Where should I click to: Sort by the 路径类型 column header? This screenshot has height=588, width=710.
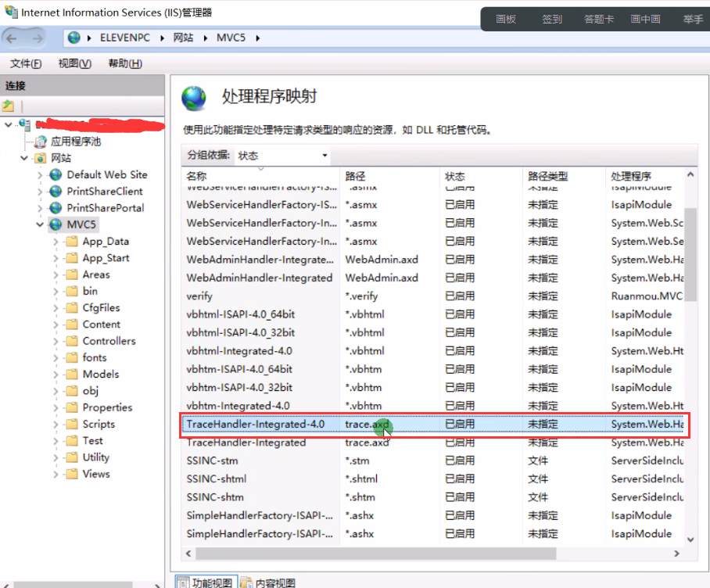coord(564,176)
